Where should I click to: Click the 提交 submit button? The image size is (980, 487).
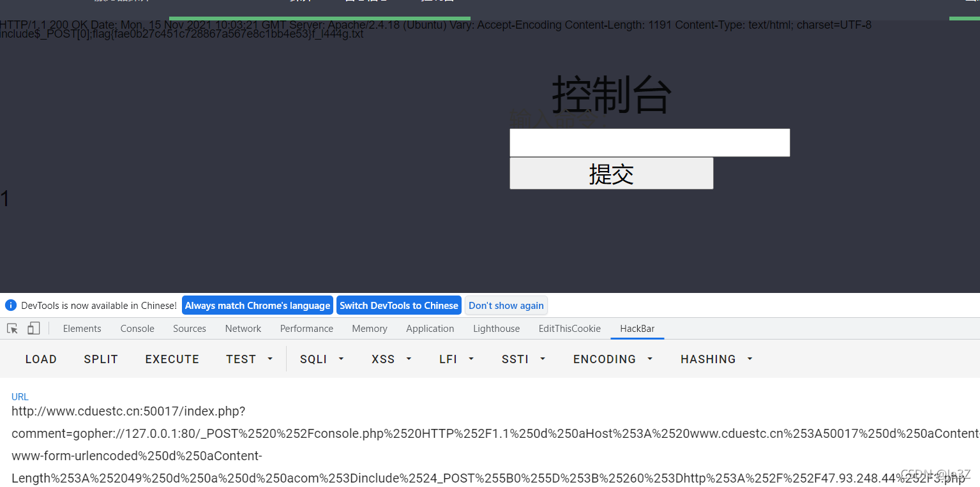pyautogui.click(x=611, y=174)
